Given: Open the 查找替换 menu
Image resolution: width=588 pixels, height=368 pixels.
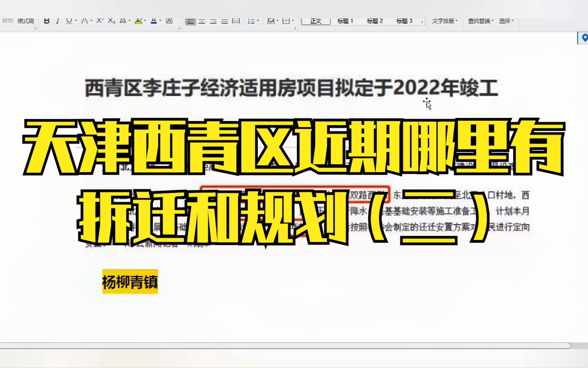Looking at the screenshot, I should point(480,21).
